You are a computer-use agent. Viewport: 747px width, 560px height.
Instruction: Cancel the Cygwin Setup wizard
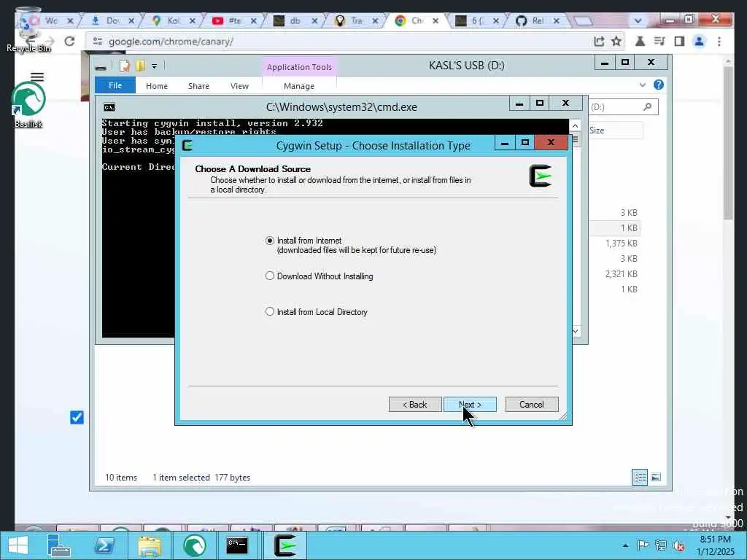(x=532, y=404)
